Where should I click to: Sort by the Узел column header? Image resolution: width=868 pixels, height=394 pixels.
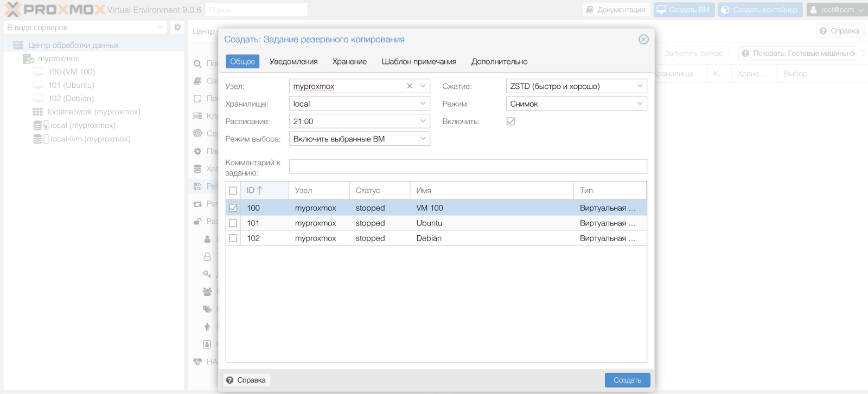pos(319,191)
